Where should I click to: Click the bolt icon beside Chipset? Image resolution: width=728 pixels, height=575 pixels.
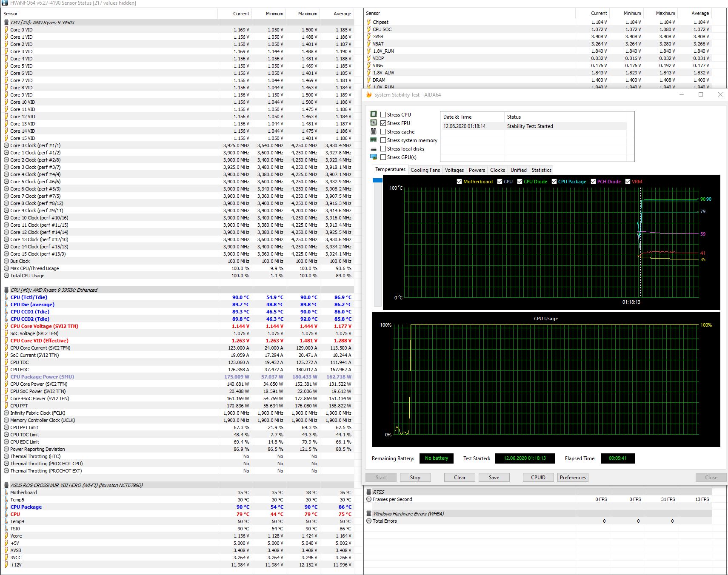pyautogui.click(x=369, y=22)
